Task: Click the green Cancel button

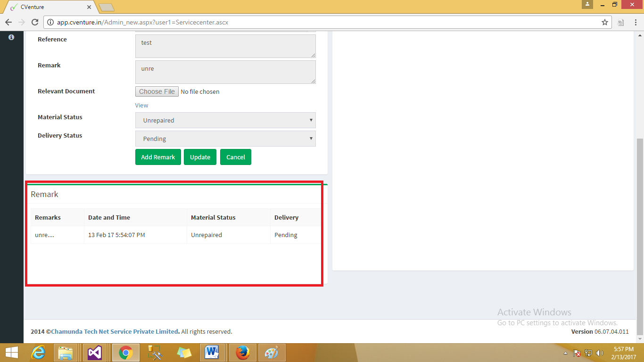Action: [236, 157]
